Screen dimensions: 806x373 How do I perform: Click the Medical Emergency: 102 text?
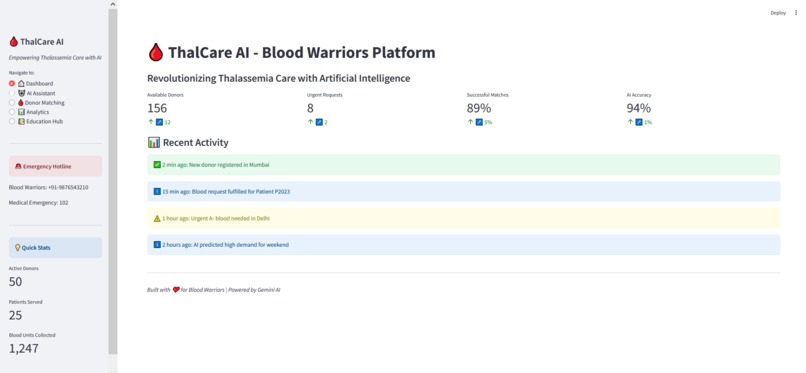[x=39, y=203]
